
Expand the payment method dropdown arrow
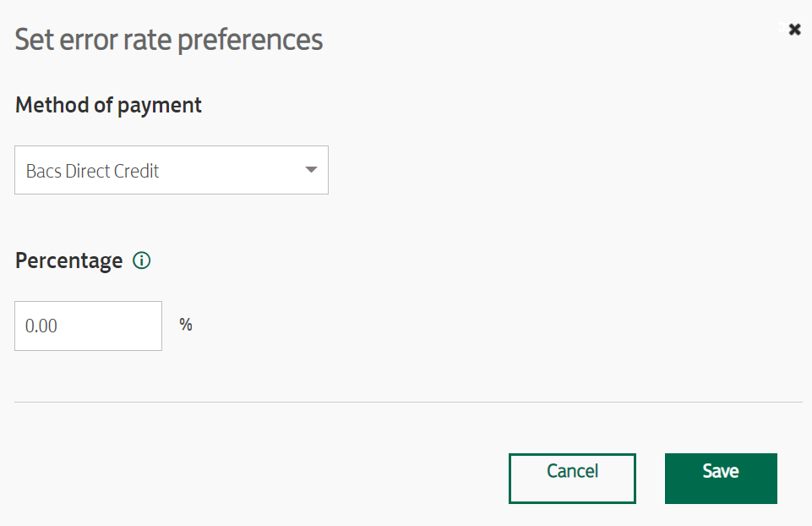[311, 169]
